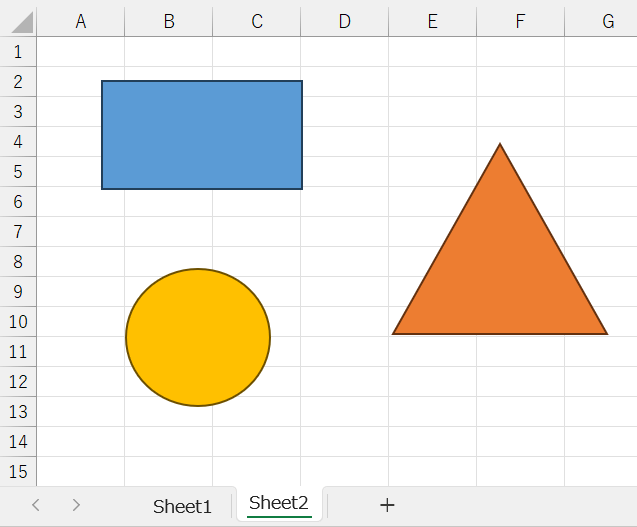Screen dimensions: 637x527
Task: Switch to the Sheet1 tab
Action: pos(182,506)
